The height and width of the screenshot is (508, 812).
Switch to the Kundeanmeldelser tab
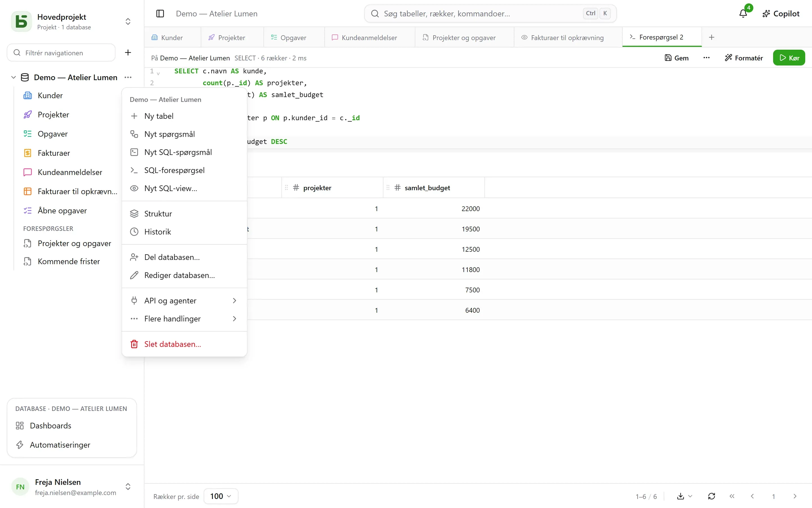click(369, 38)
